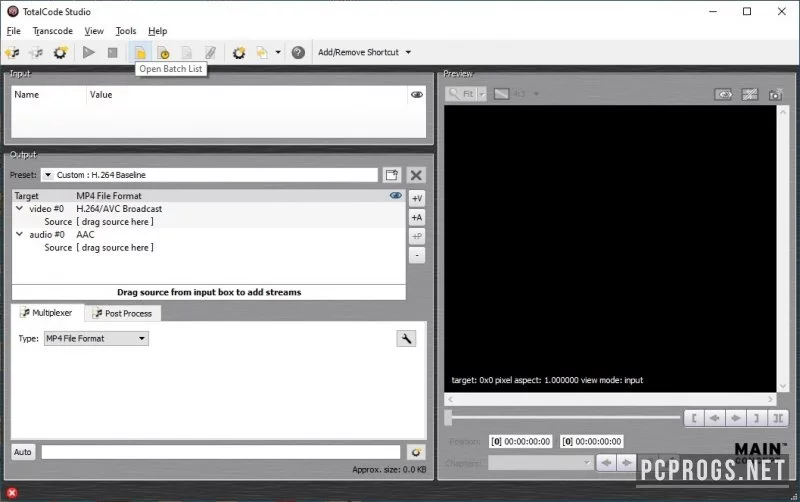Image resolution: width=800 pixels, height=502 pixels.
Task: Click the Custom : H.264 Baseline preset field
Action: pyautogui.click(x=209, y=175)
